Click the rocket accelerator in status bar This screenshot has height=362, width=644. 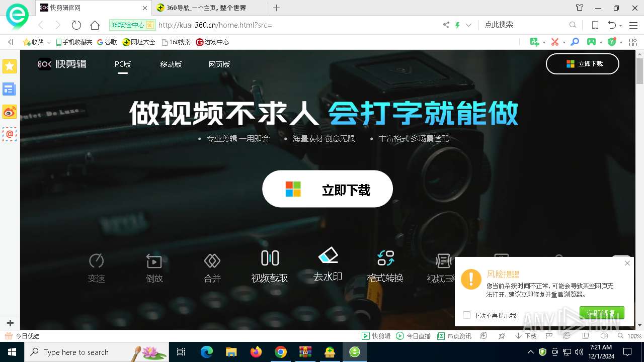502,336
